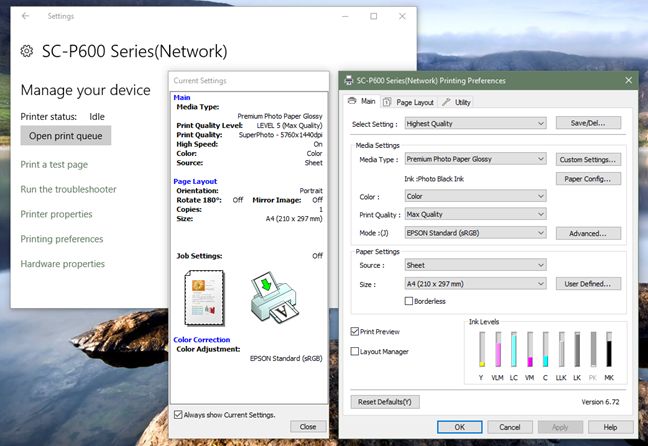Click the MK matte black ink cartridge
Image resolution: width=648 pixels, height=446 pixels.
tap(607, 350)
